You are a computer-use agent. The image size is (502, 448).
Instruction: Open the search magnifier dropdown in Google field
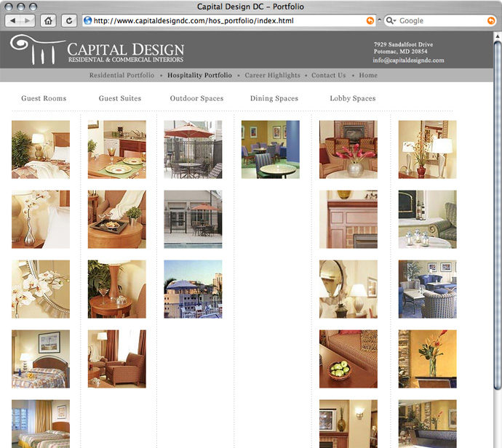click(x=391, y=21)
